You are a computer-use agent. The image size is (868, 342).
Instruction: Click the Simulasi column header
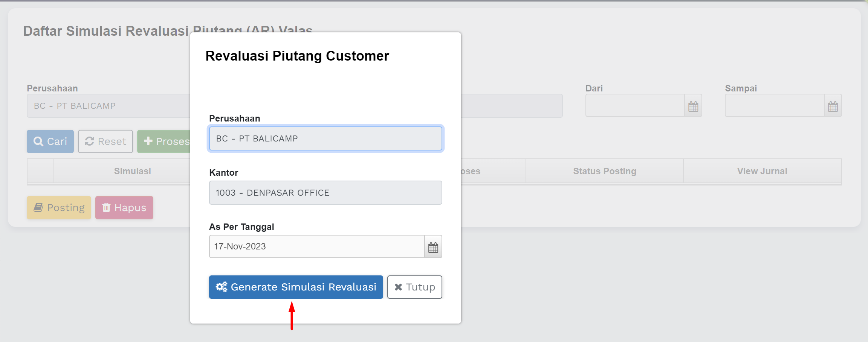pyautogui.click(x=132, y=171)
